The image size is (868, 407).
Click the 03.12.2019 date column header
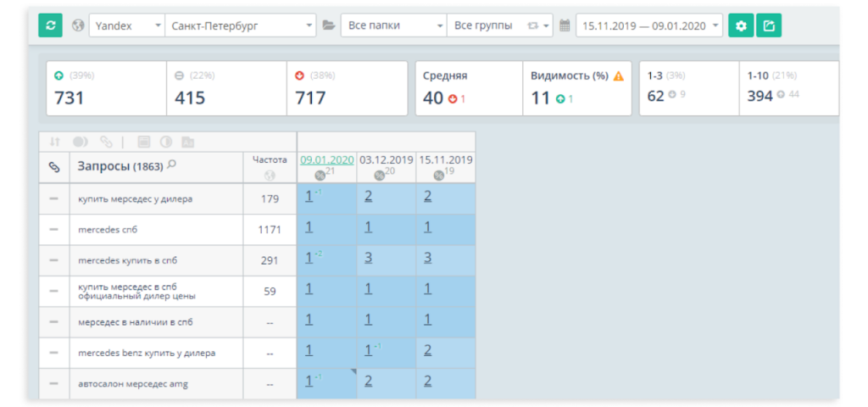point(387,160)
